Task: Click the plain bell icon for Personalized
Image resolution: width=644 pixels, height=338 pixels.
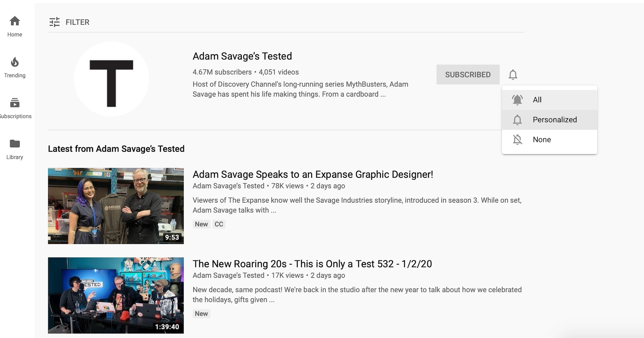Action: pyautogui.click(x=517, y=120)
